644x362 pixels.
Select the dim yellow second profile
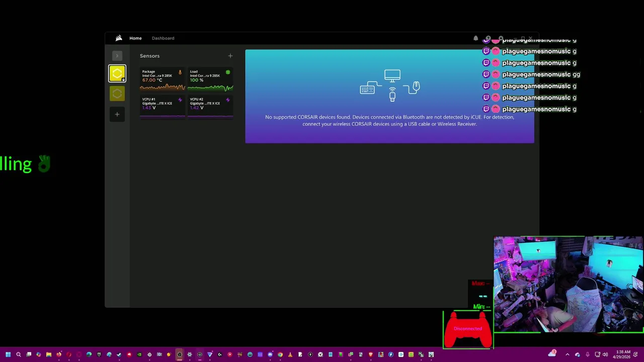point(117,94)
